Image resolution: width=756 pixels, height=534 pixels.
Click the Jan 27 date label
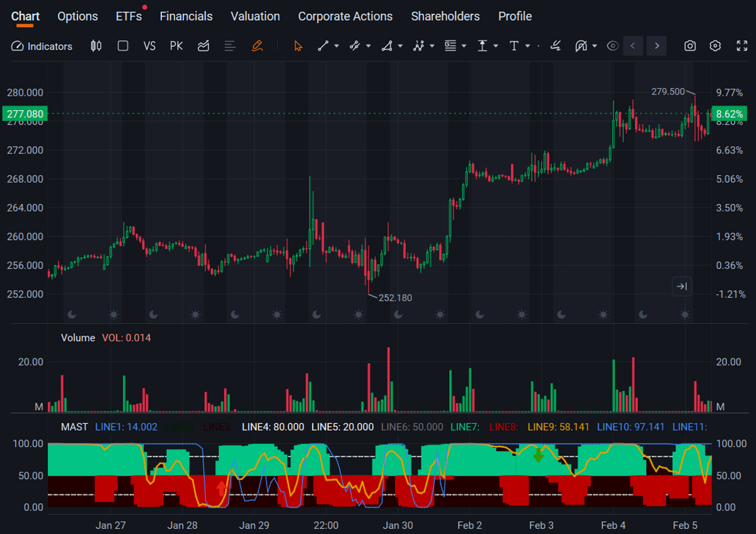[111, 525]
